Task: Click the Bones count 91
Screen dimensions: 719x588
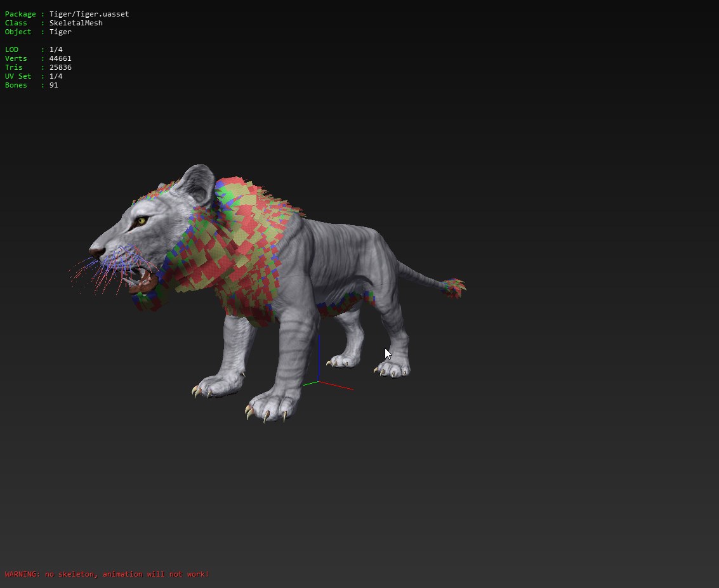Action: [x=53, y=85]
